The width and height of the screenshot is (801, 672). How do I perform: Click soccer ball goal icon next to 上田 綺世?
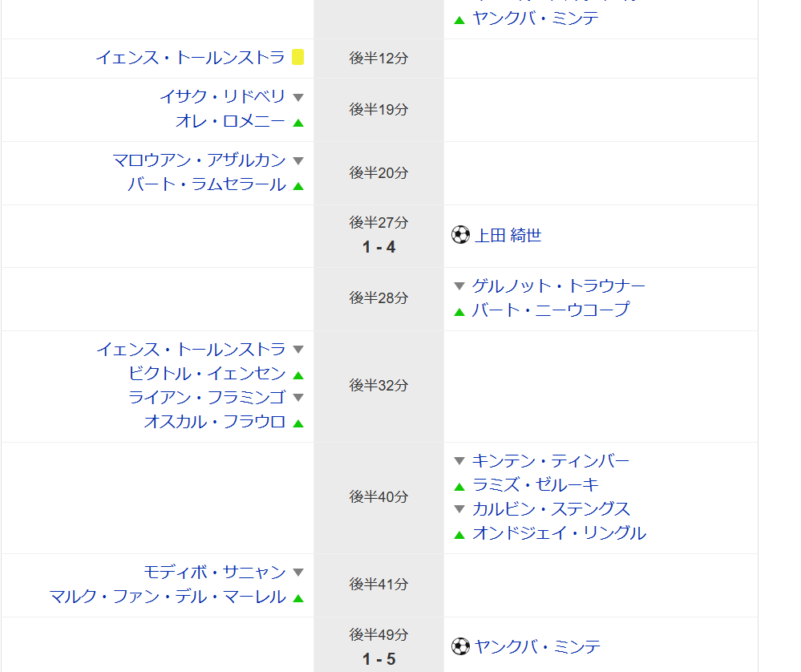click(x=460, y=235)
